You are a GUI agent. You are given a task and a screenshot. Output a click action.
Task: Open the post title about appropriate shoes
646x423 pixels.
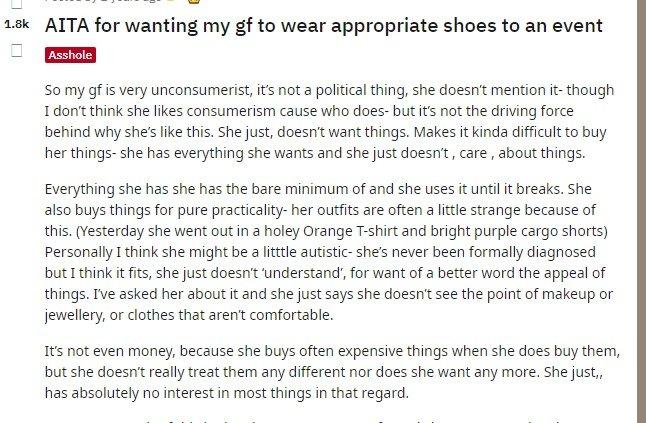[323, 26]
